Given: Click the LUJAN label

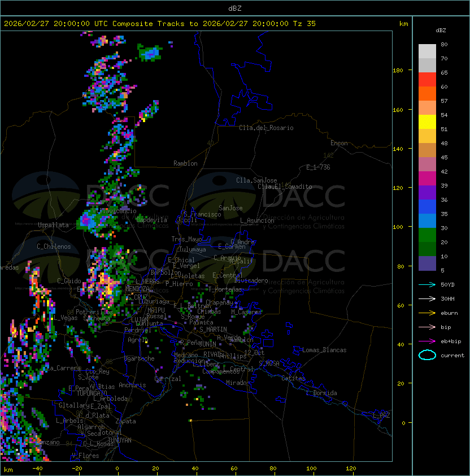Looking at the screenshot, I should click(x=140, y=320).
